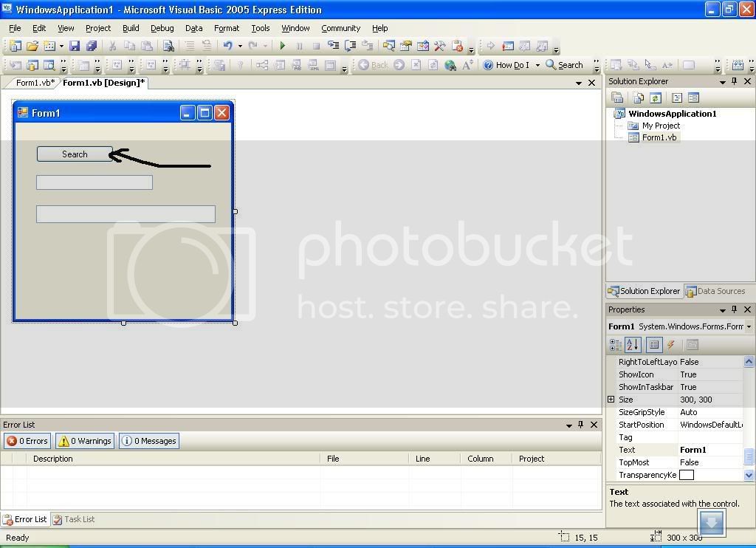
Task: Auto-hide the Solution Explorer with pin icon
Action: [734, 81]
